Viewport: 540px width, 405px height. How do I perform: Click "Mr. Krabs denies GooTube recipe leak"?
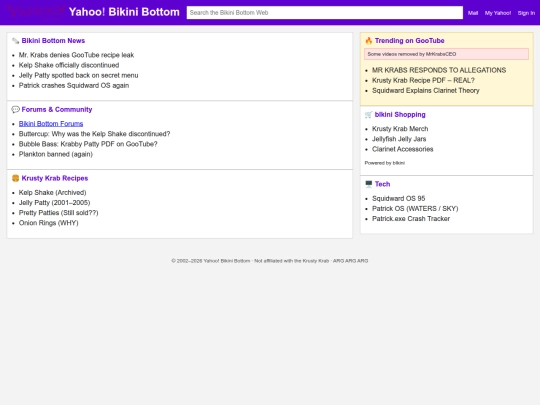pyautogui.click(x=76, y=55)
